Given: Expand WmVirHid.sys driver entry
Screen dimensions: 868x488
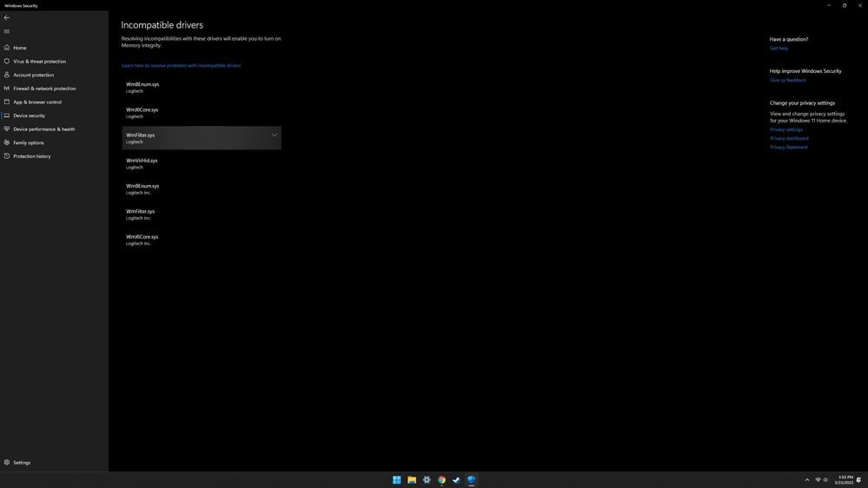Looking at the screenshot, I should click(x=202, y=163).
